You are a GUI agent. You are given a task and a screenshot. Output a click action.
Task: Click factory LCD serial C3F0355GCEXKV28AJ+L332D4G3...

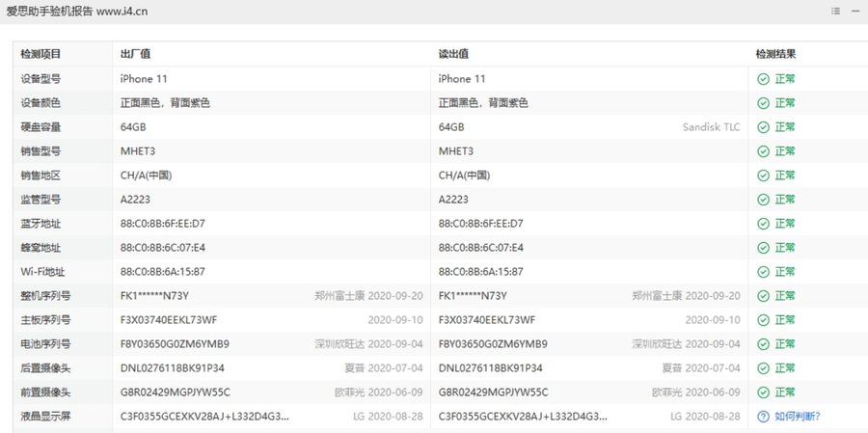pyautogui.click(x=204, y=417)
